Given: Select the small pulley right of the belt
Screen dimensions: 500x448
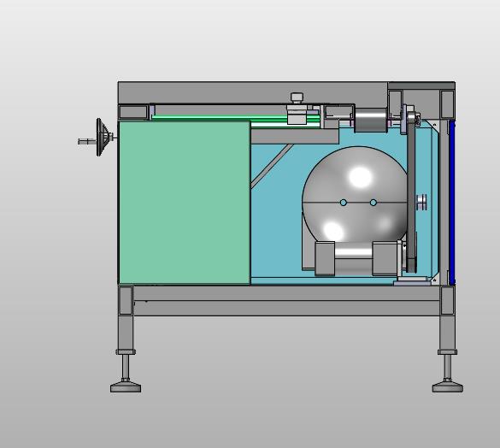Looking at the screenshot, I should click(x=422, y=203).
